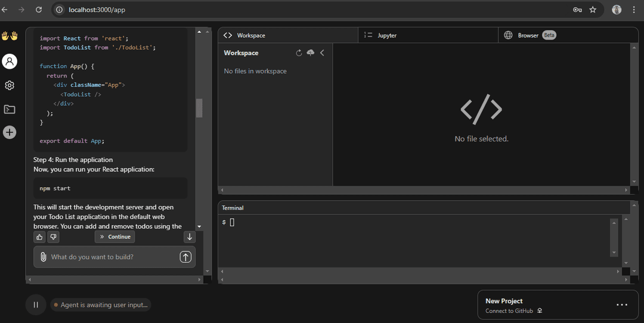This screenshot has height=323, width=644.
Task: Go back in browser history
Action: [x=5, y=10]
